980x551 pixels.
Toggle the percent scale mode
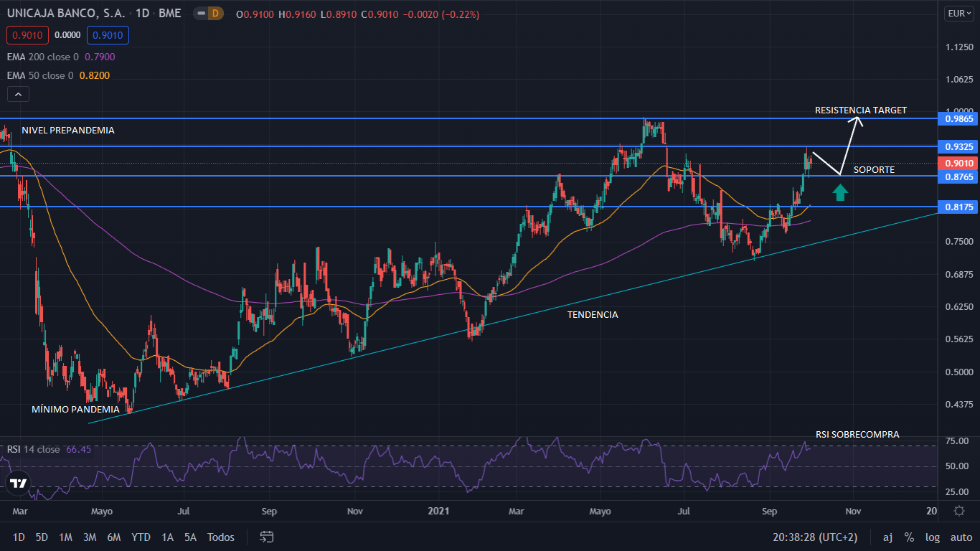(909, 537)
